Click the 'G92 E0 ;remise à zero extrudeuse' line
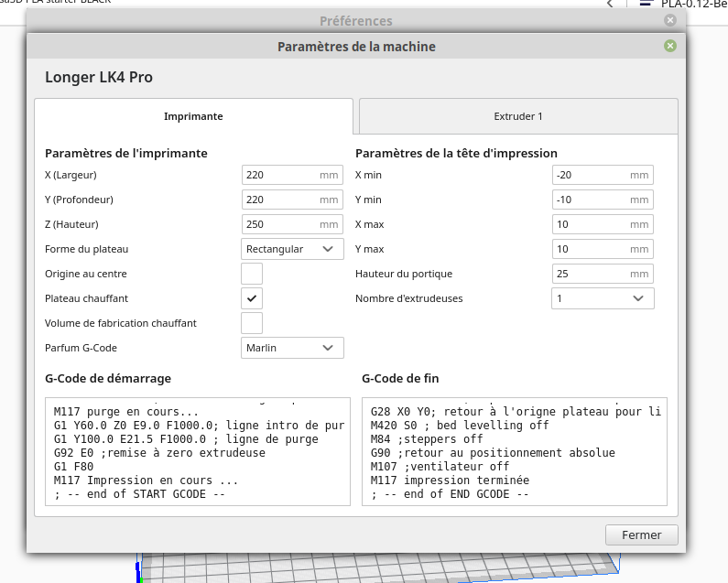 [159, 452]
